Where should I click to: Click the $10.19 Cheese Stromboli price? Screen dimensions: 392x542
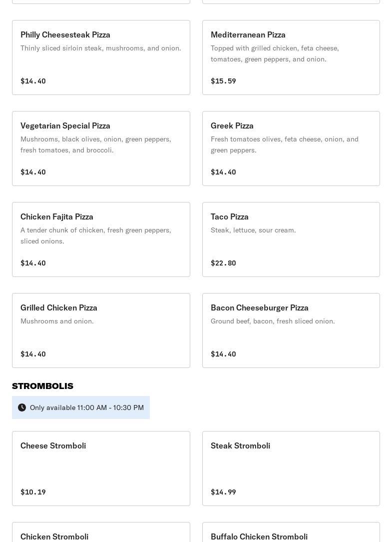click(33, 492)
